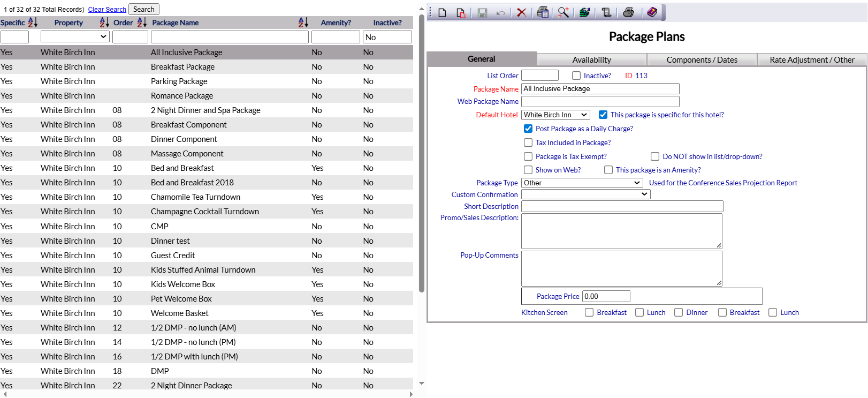Click the scroll log icon

(x=606, y=12)
